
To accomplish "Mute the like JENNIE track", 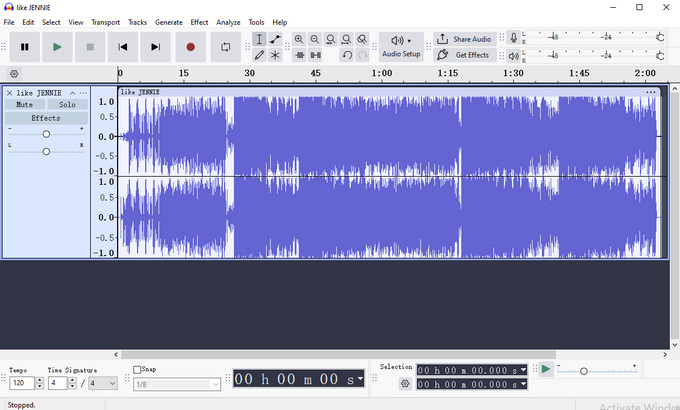I will tap(25, 105).
